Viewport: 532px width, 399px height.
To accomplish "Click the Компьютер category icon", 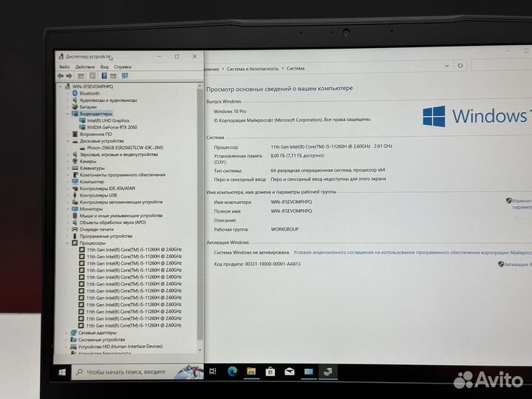I will point(75,182).
